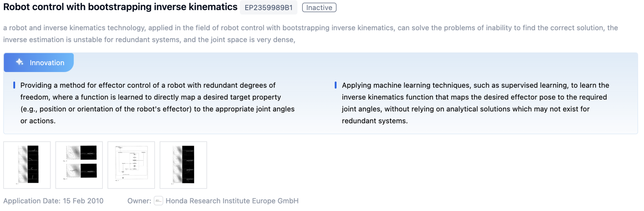The height and width of the screenshot is (211, 644).
Task: Click the owner company logo icon
Action: click(158, 201)
